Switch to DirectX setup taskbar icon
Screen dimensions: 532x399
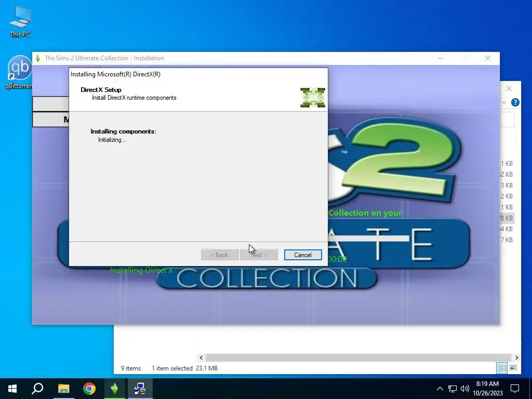point(140,389)
